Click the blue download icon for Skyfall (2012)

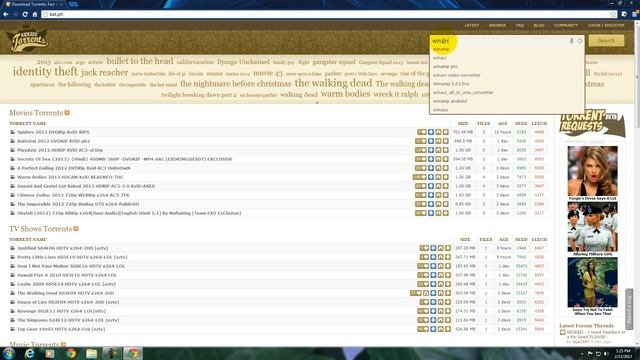431,213
